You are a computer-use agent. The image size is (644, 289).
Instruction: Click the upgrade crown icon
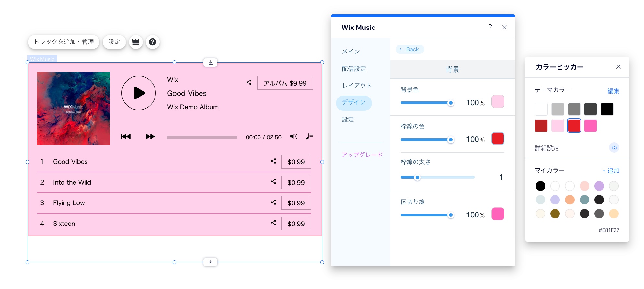tap(136, 42)
